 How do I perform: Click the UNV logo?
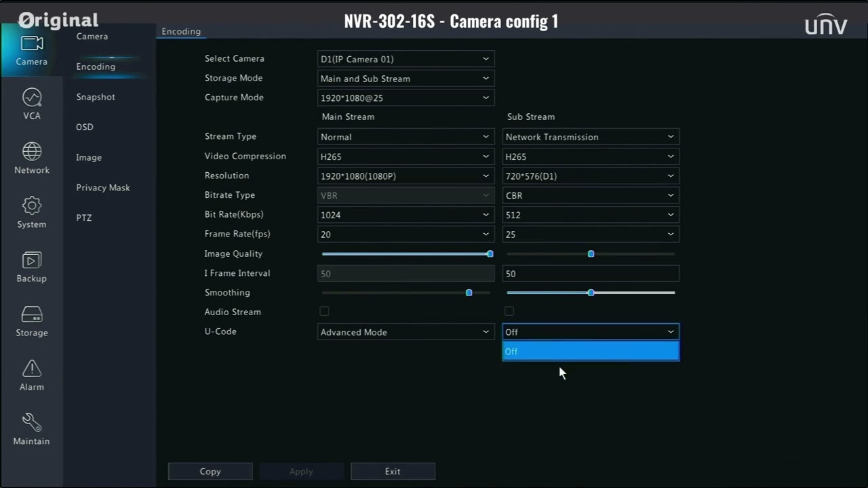coord(826,24)
